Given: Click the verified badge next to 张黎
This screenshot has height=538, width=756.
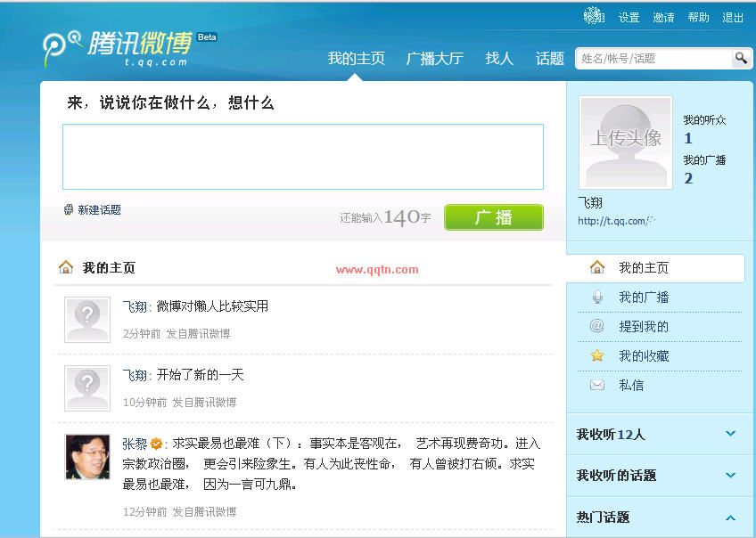Looking at the screenshot, I should tap(156, 443).
